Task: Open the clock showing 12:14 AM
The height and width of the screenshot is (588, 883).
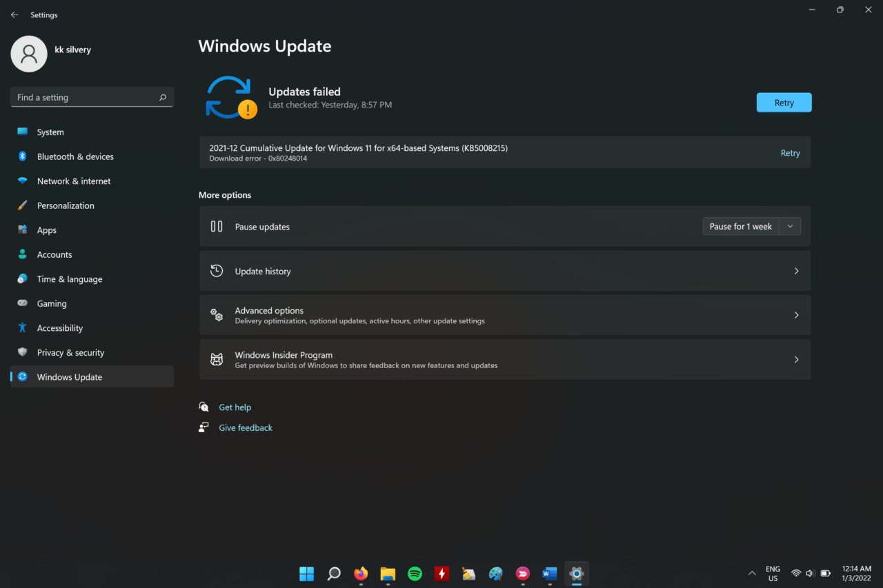Action: click(856, 574)
